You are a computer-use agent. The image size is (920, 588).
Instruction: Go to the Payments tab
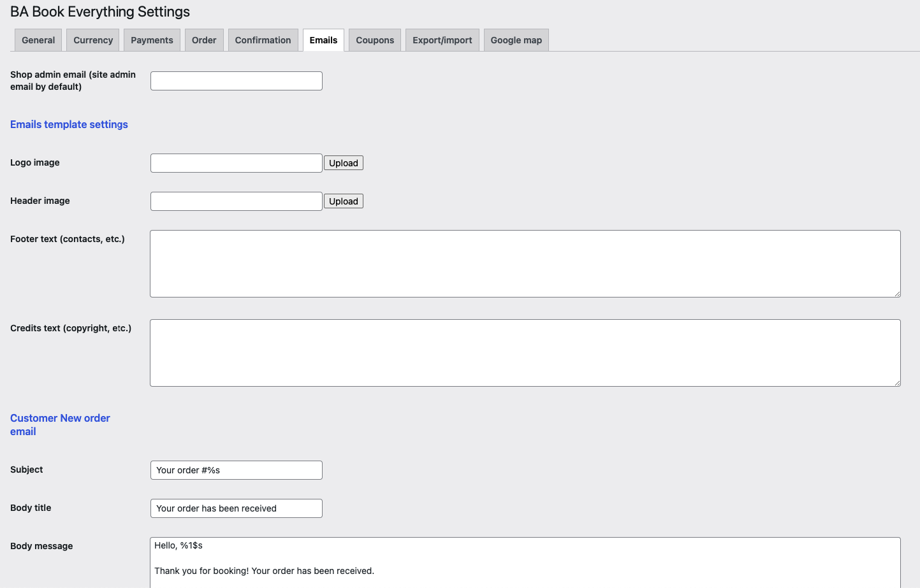click(152, 40)
